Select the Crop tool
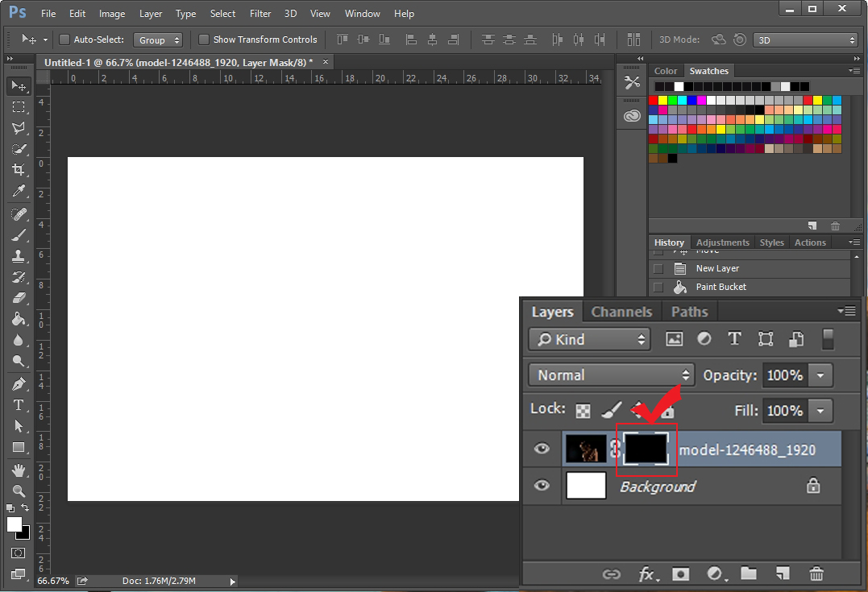868x592 pixels. pos(19,170)
